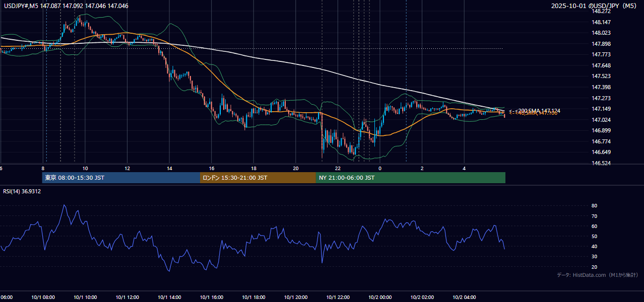Click the データ: HistData.com source credit

pos(598,275)
